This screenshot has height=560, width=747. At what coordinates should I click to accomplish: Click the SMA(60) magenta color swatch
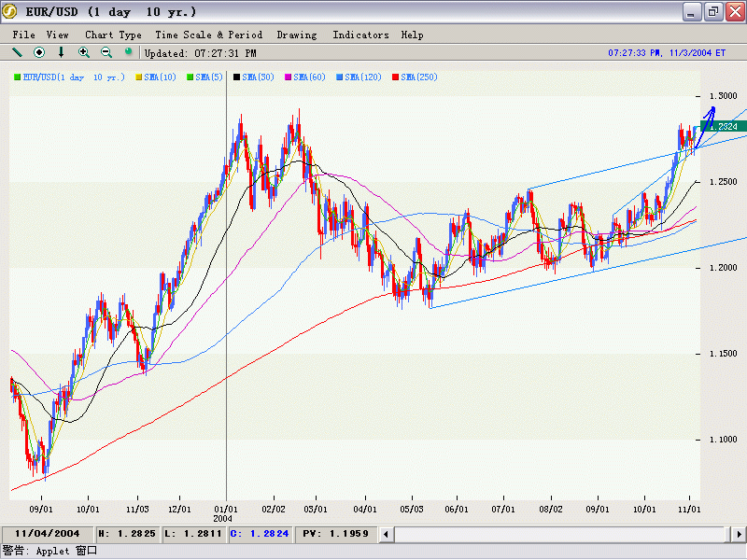(289, 77)
